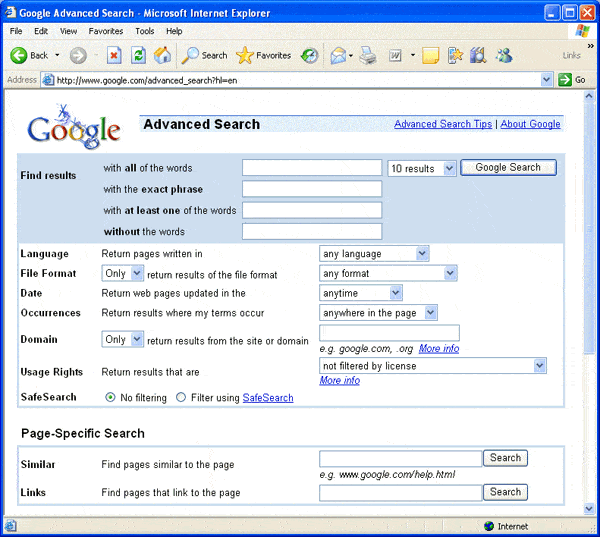Screen dimensions: 600x537
Task: Click Search button for Similar pages
Action: 505,458
